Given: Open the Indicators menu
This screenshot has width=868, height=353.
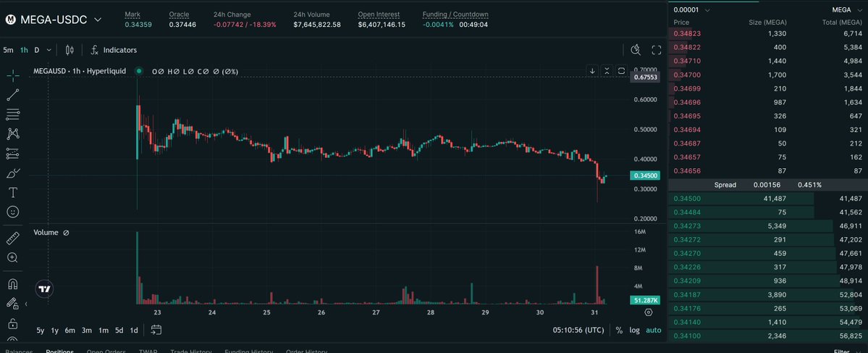Looking at the screenshot, I should pyautogui.click(x=114, y=50).
